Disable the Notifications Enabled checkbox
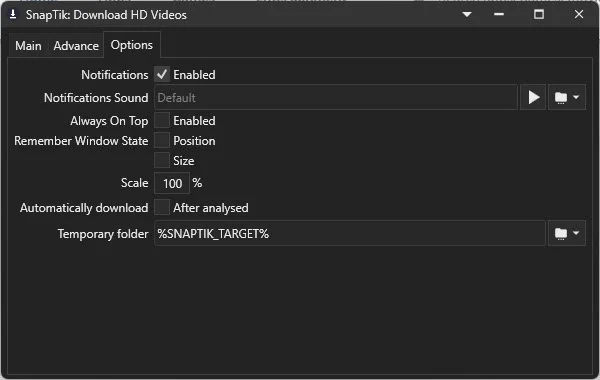The height and width of the screenshot is (380, 600). [x=162, y=74]
